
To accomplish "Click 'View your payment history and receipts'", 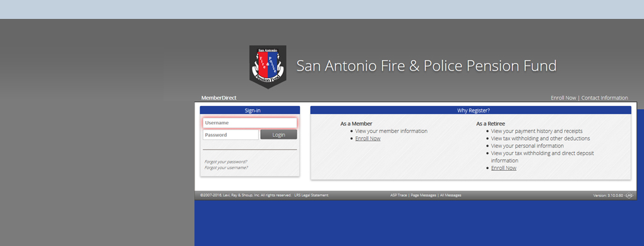I will [x=537, y=131].
